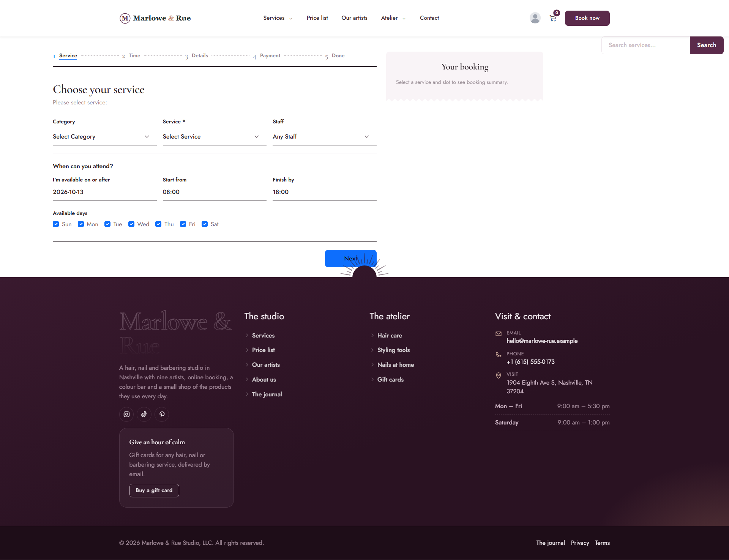The image size is (729, 560).
Task: Open the Any Staff dropdown
Action: click(325, 137)
